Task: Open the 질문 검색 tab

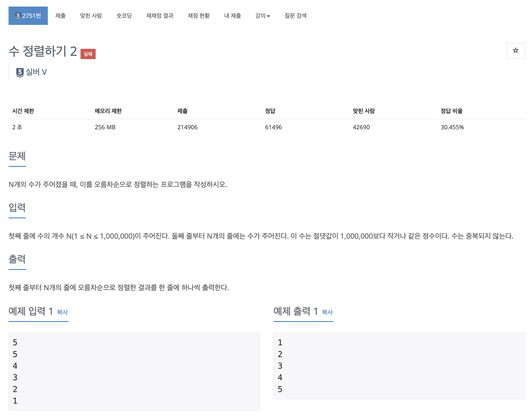Action: (295, 16)
